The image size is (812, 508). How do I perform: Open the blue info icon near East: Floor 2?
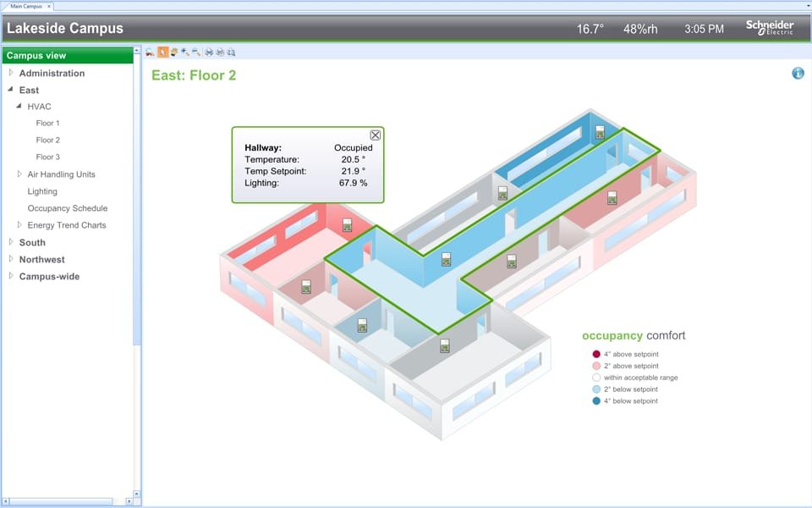tap(796, 74)
